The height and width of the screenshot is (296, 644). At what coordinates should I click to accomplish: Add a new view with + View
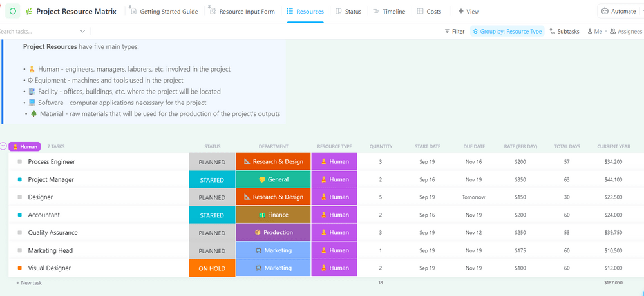[x=468, y=11]
